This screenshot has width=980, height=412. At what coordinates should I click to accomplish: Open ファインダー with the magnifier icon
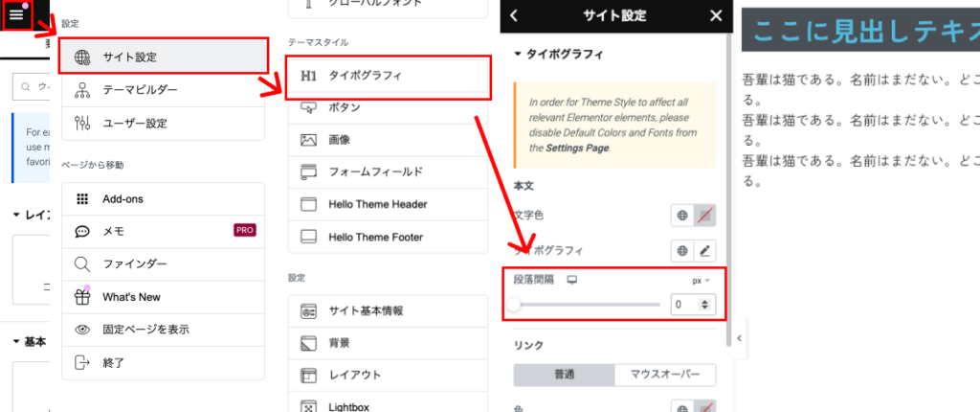[x=82, y=263]
